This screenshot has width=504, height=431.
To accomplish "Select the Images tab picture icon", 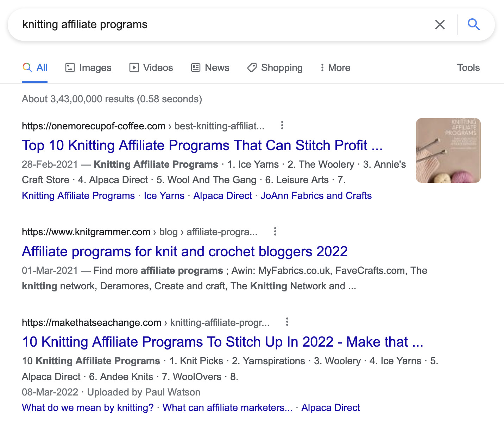I will click(70, 67).
